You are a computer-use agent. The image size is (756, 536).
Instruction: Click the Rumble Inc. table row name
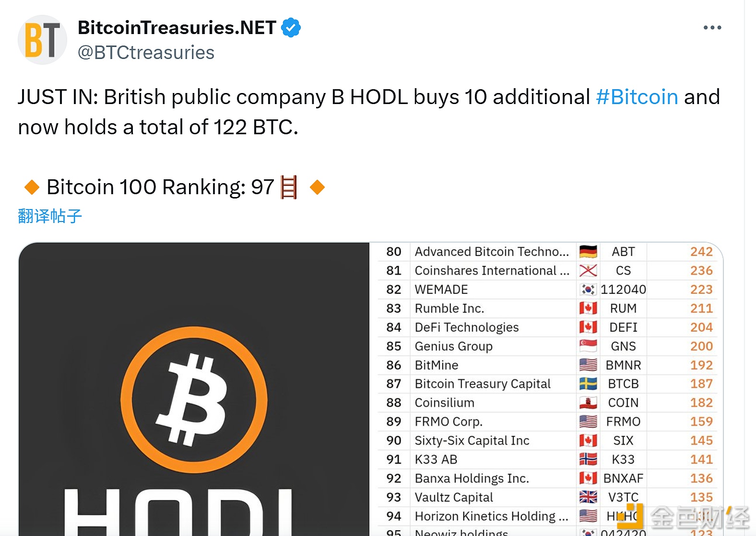[x=449, y=308]
